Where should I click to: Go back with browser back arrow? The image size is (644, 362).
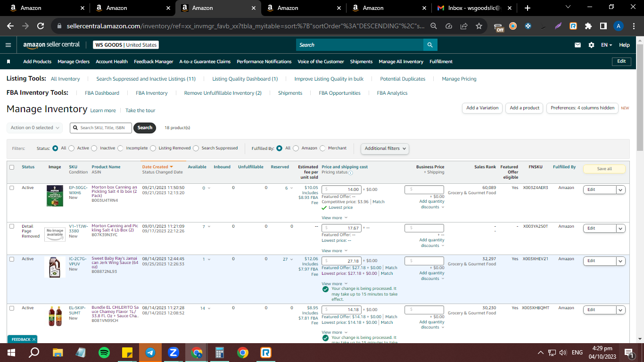pos(10,26)
